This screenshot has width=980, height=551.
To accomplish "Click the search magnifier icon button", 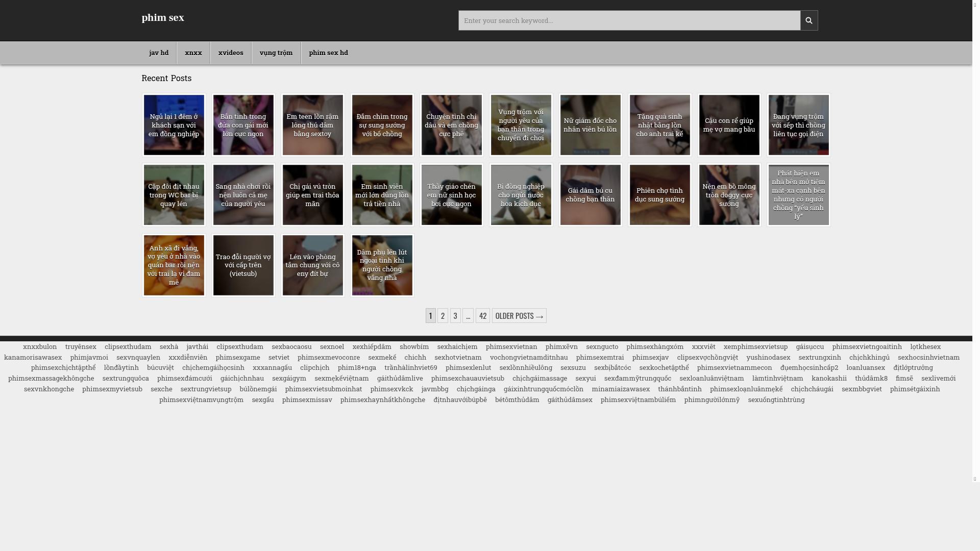I will [808, 20].
